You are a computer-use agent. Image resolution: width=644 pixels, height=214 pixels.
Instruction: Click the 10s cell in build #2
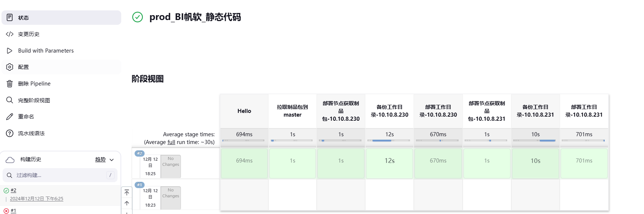tap(535, 163)
